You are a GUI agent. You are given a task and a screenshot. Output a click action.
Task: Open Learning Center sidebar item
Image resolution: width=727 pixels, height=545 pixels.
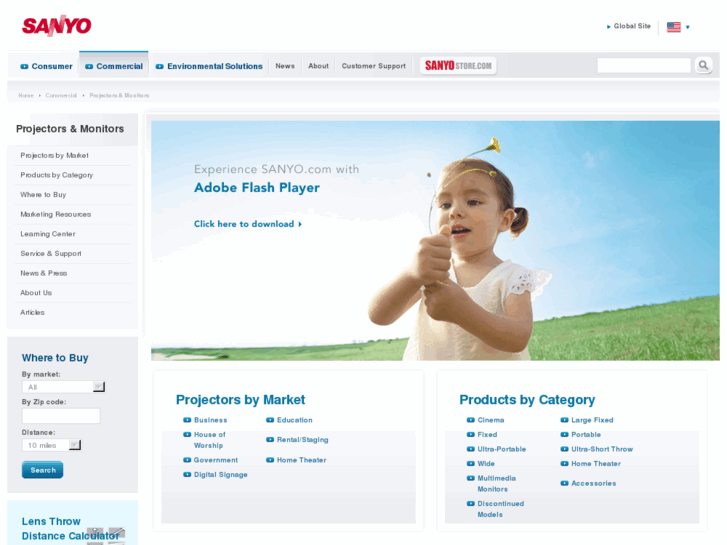(x=48, y=234)
